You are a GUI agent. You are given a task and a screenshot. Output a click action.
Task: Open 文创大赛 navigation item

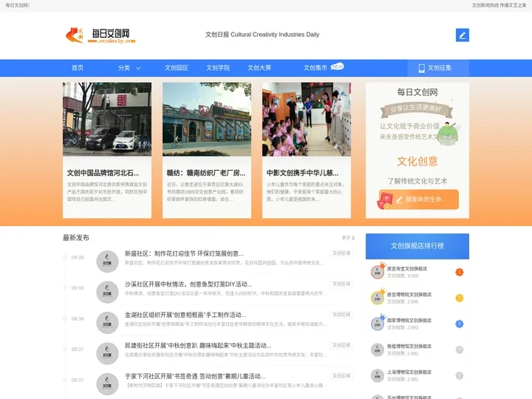click(259, 68)
